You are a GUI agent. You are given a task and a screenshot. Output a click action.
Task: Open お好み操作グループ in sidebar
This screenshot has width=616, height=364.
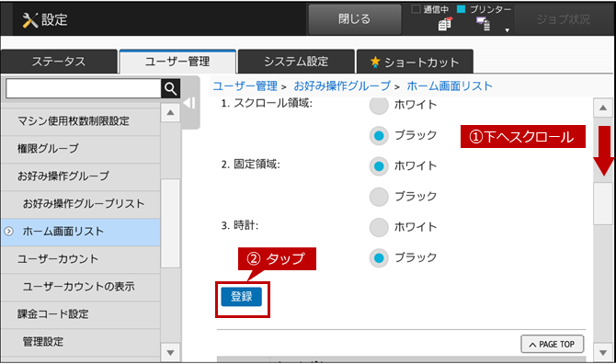point(80,176)
